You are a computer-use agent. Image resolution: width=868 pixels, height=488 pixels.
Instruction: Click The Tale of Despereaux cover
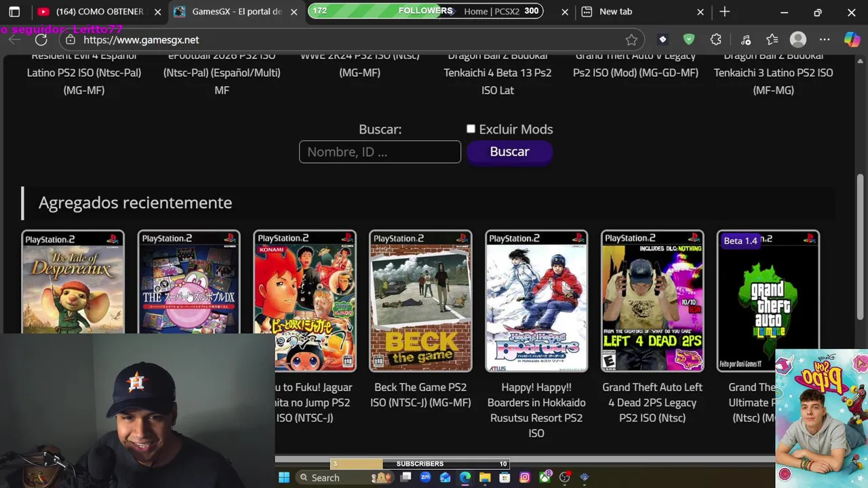(73, 282)
